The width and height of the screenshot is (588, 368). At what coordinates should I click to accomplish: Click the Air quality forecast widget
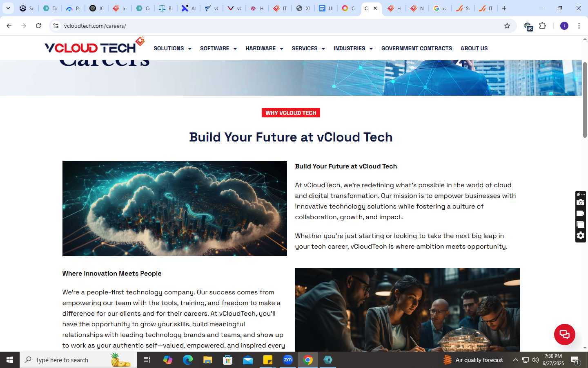point(473,360)
